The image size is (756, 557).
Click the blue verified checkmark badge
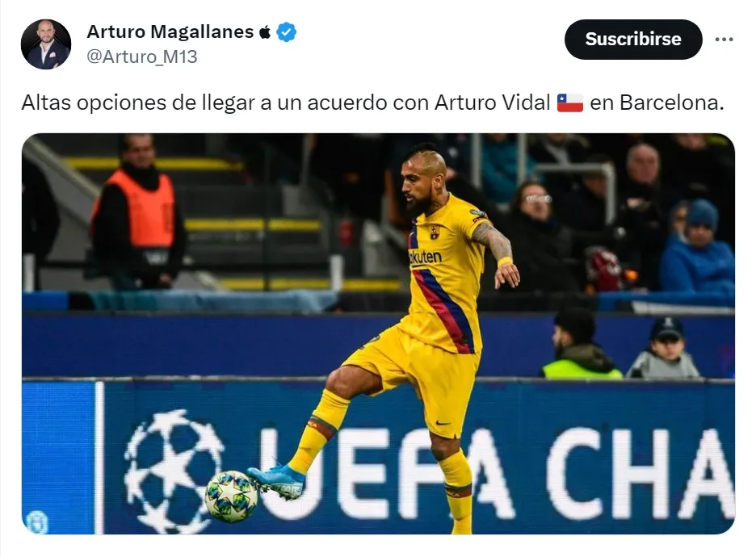(287, 32)
